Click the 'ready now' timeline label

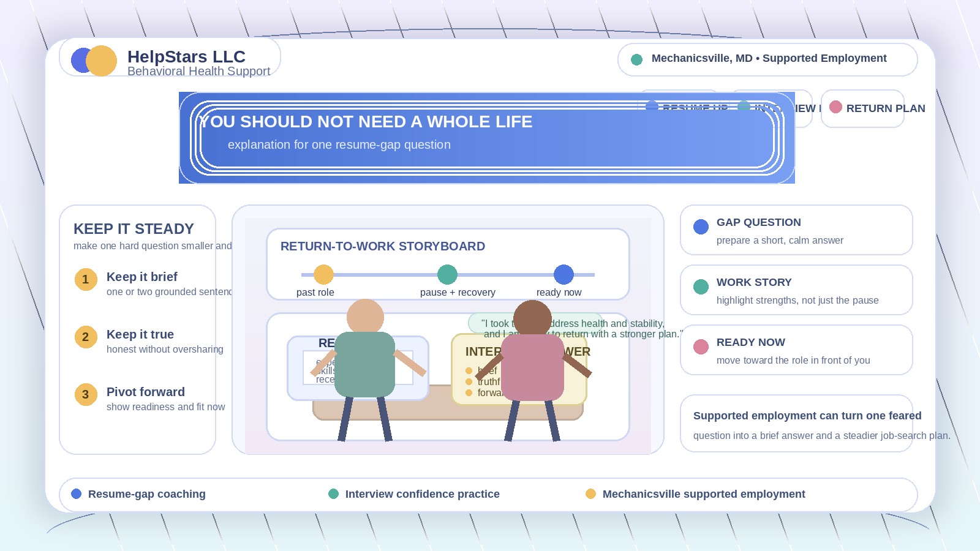pyautogui.click(x=559, y=292)
